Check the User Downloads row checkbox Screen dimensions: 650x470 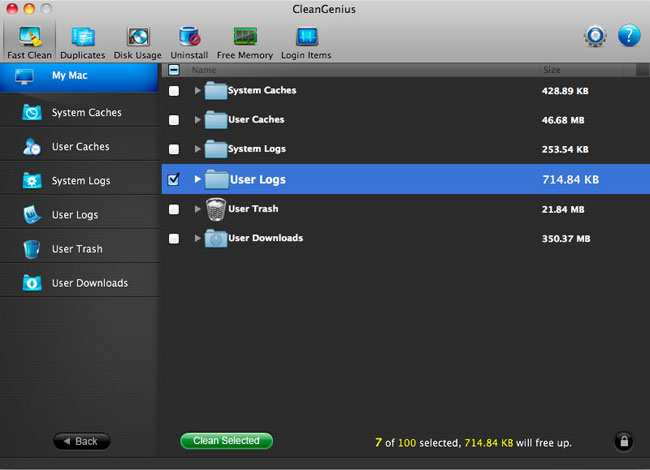point(174,239)
